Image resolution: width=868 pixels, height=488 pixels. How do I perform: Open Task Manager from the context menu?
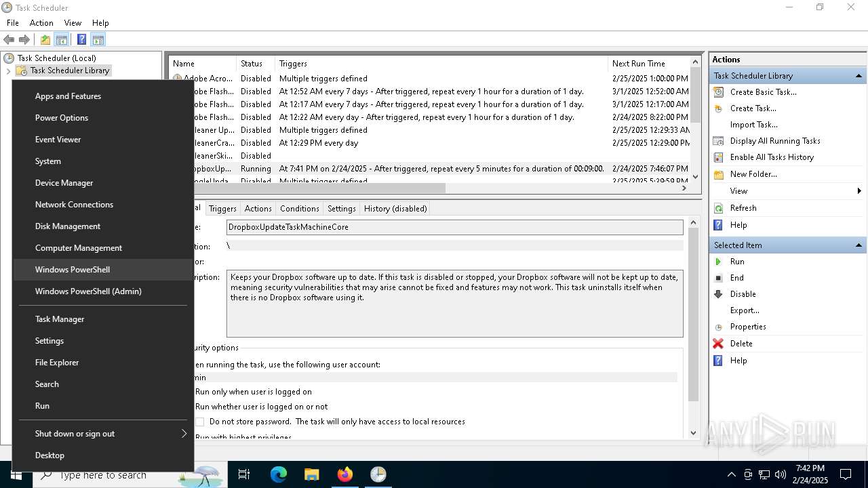pos(103,319)
